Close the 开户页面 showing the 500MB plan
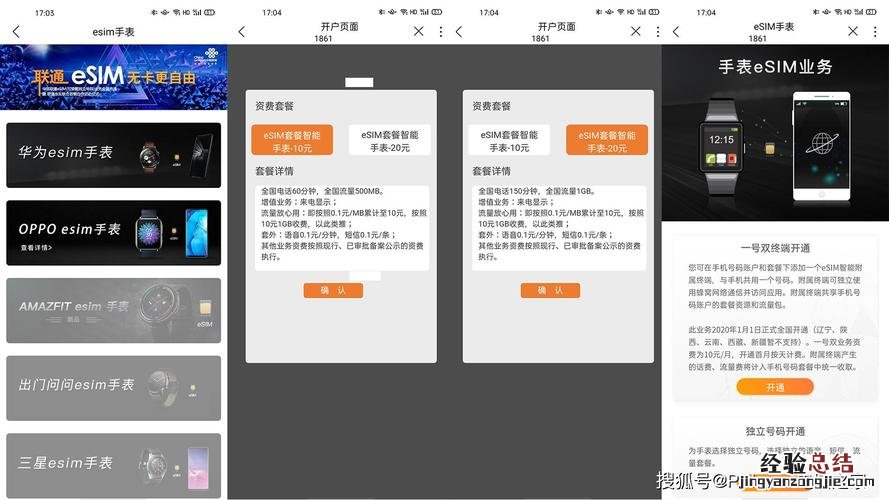 (419, 32)
